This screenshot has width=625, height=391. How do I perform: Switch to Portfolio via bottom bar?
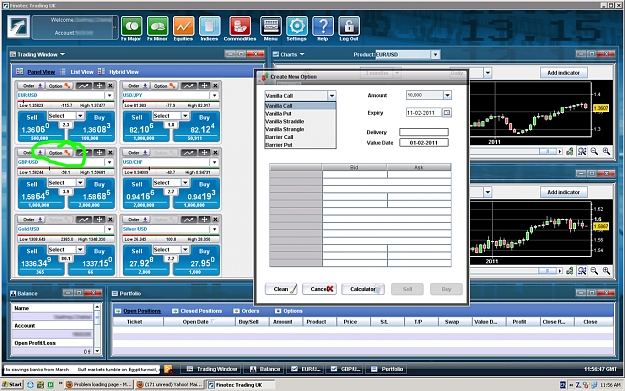pos(387,369)
